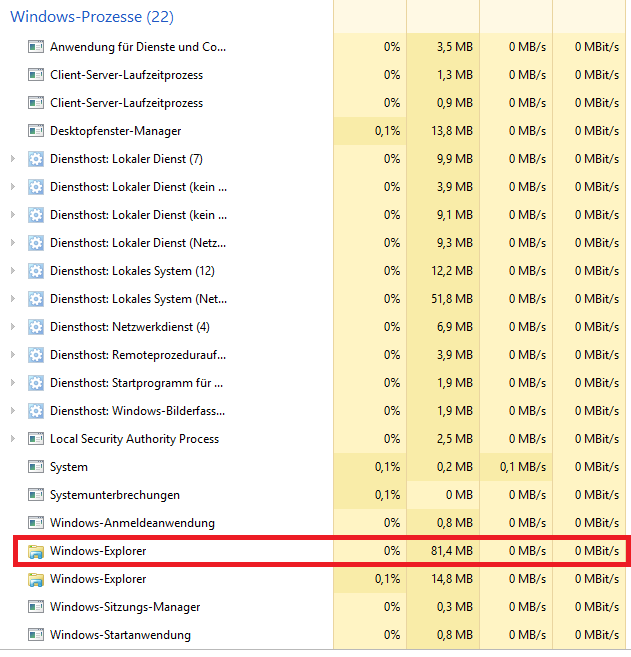Click folder icon of Windows-Explorer using 81,4 MB
Viewport: 631px width, 657px height.
click(x=36, y=551)
